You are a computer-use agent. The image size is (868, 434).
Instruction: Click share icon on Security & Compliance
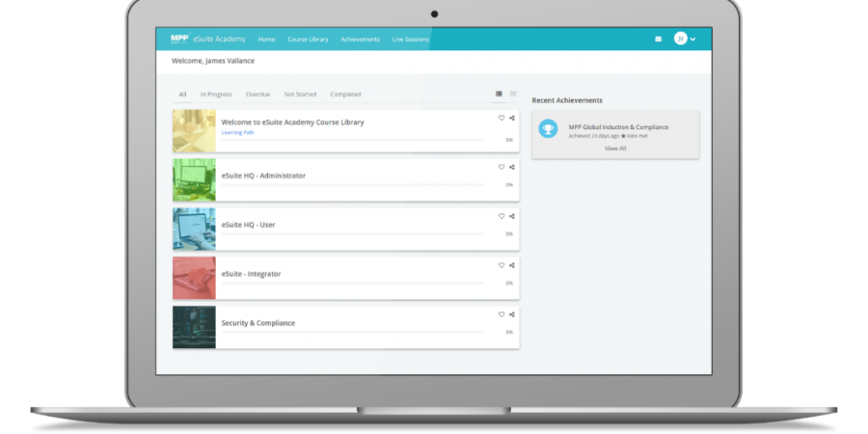pos(512,314)
